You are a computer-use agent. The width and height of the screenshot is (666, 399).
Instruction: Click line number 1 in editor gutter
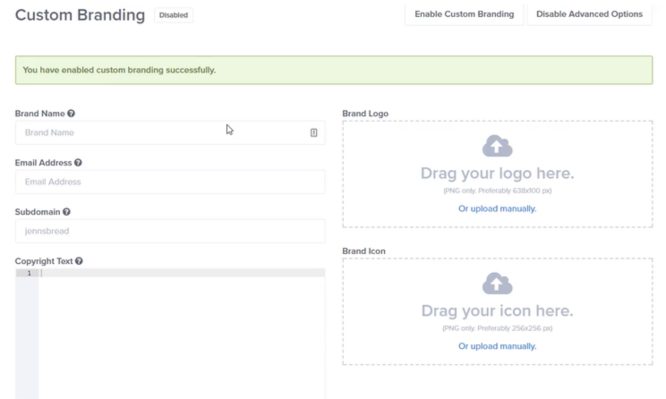(x=29, y=273)
